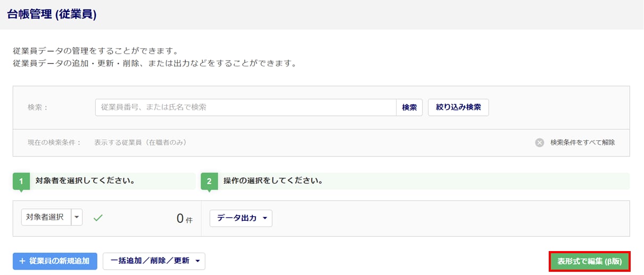
Task: Expand the arrow beside 対象者選択
Action: [77, 218]
